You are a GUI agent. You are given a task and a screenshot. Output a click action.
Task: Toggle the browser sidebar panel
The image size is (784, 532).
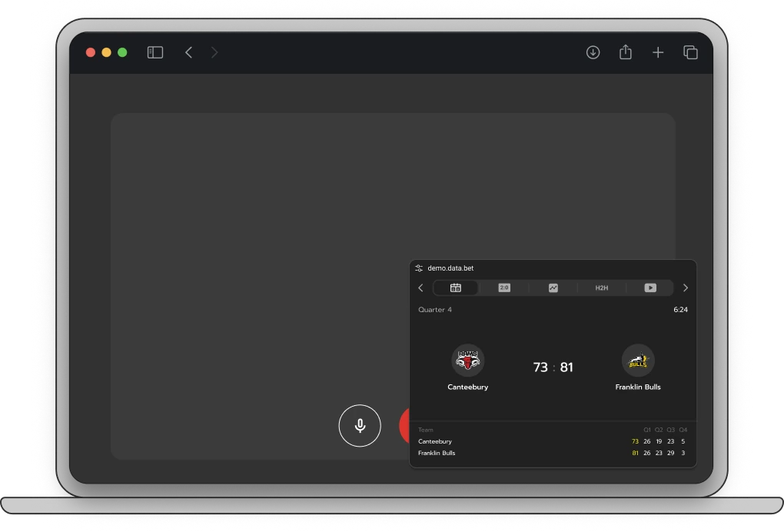coord(155,52)
